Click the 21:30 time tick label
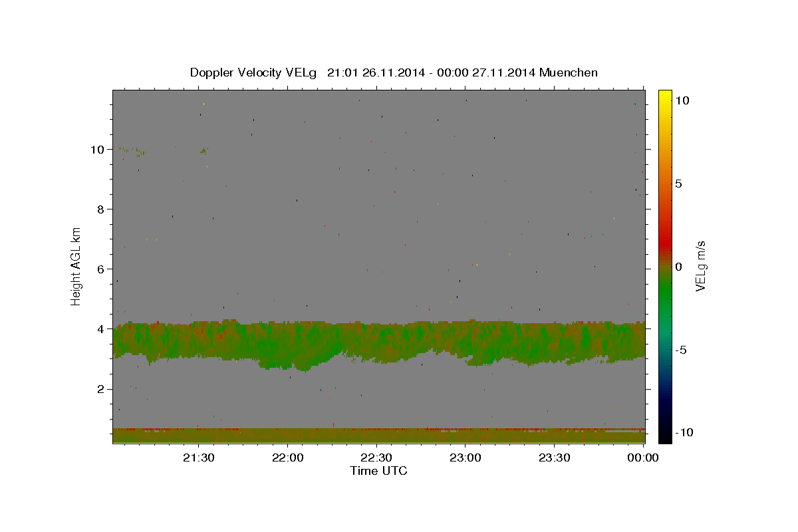798x532 pixels. pyautogui.click(x=198, y=458)
